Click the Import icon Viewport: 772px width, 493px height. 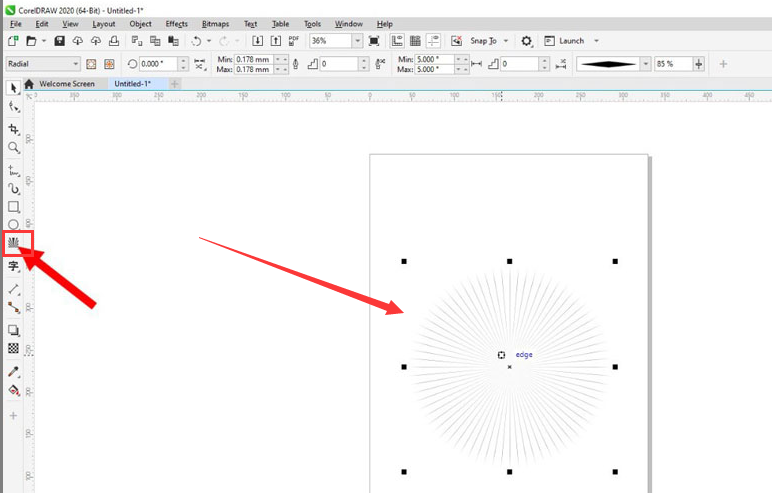click(257, 41)
